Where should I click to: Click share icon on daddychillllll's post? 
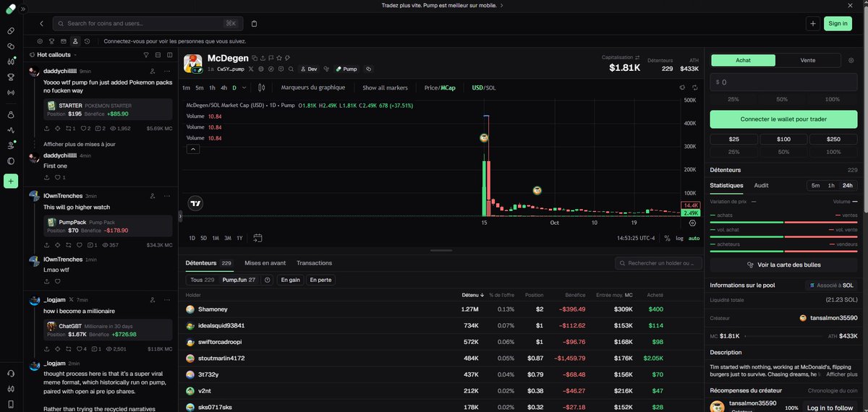click(47, 128)
